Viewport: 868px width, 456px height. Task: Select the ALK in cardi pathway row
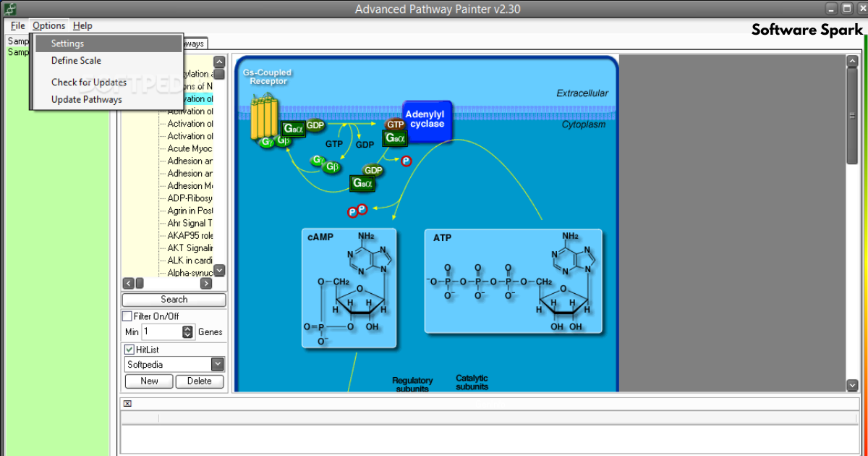(x=190, y=261)
